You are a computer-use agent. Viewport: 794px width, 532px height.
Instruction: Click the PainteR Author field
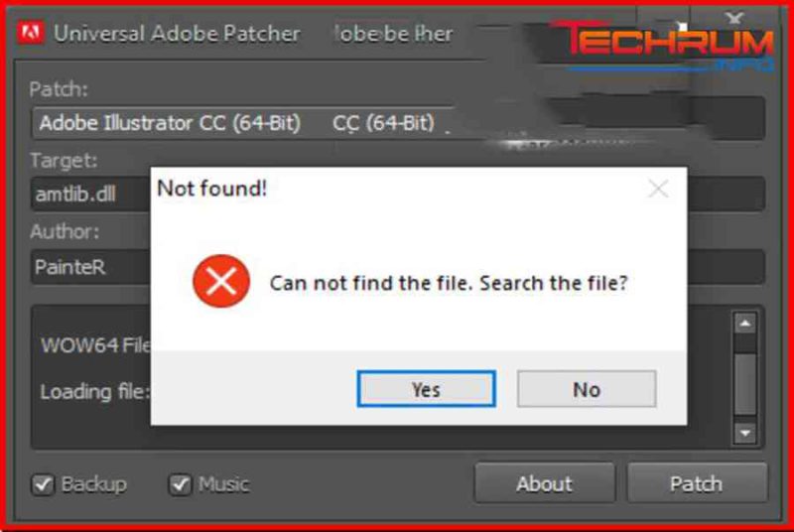(91, 267)
